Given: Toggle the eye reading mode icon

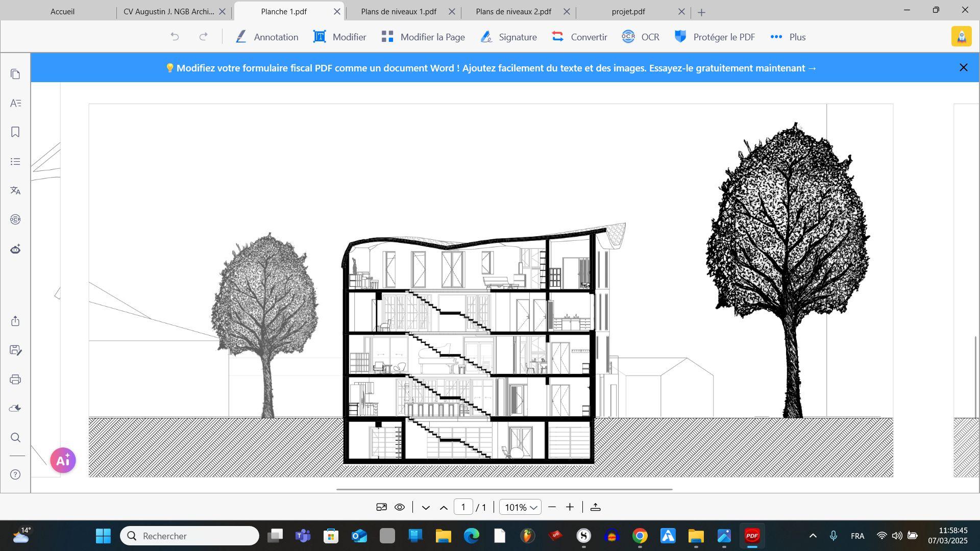Looking at the screenshot, I should coord(400,507).
